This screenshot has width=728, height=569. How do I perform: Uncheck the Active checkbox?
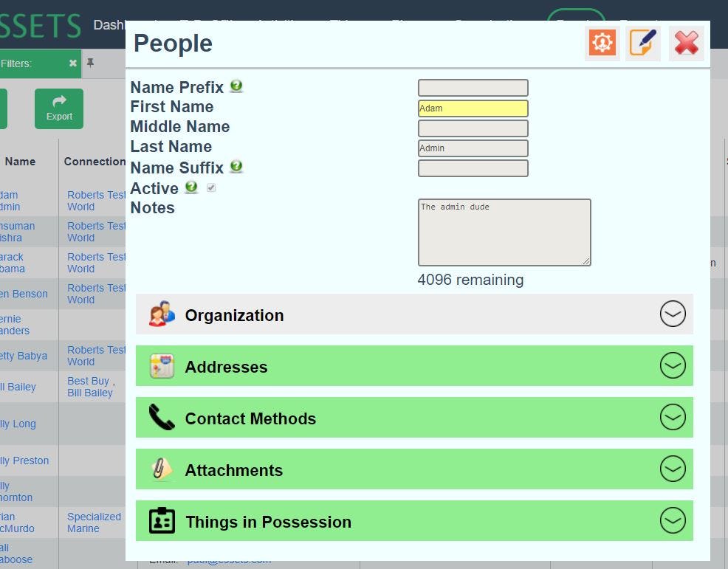211,187
